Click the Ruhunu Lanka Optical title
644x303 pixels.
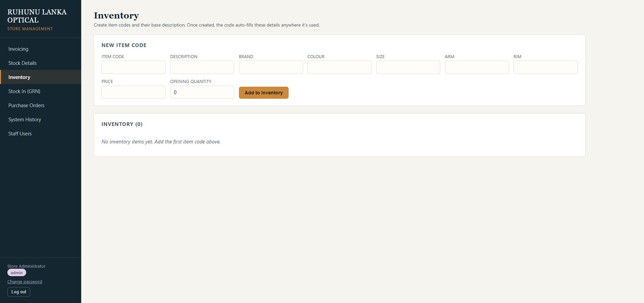(x=37, y=16)
